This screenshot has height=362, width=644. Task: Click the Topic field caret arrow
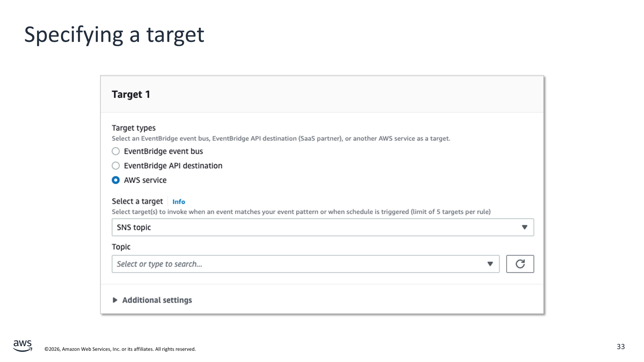[490, 264]
